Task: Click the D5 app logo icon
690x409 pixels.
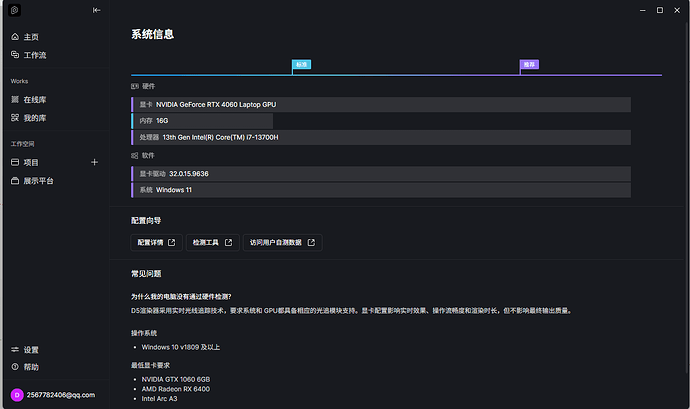Action: [x=15, y=10]
